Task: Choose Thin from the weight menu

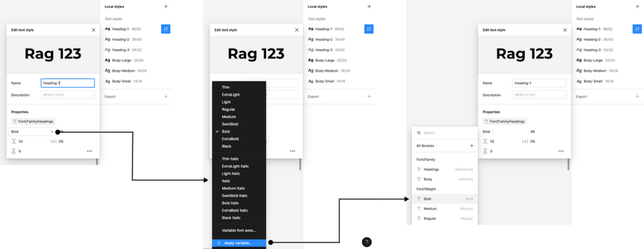Action: (x=239, y=87)
